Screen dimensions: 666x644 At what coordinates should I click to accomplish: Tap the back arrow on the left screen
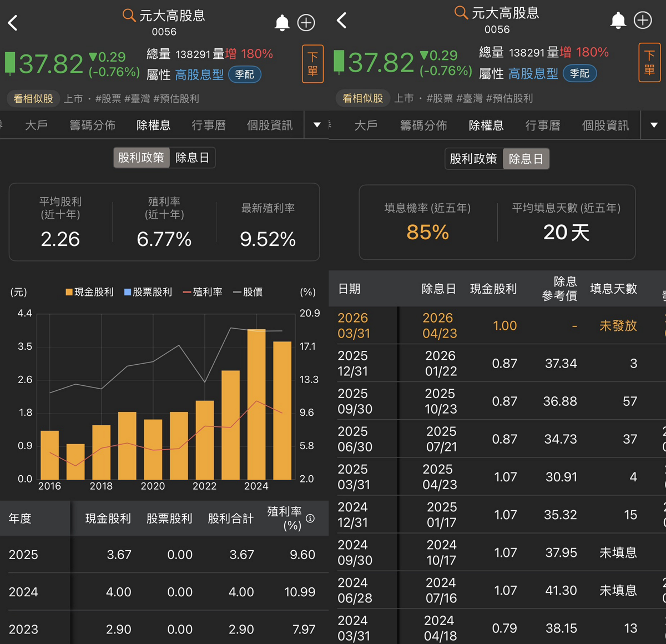13,23
